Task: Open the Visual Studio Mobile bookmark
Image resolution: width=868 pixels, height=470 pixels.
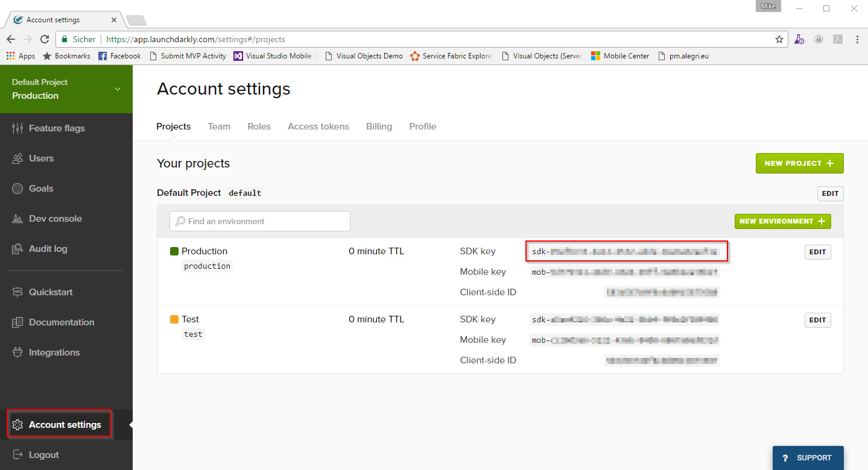Action: coord(274,56)
